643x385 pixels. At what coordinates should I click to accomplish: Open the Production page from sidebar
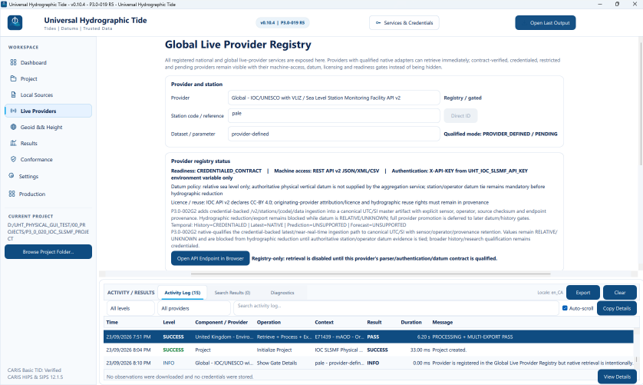tap(48, 194)
